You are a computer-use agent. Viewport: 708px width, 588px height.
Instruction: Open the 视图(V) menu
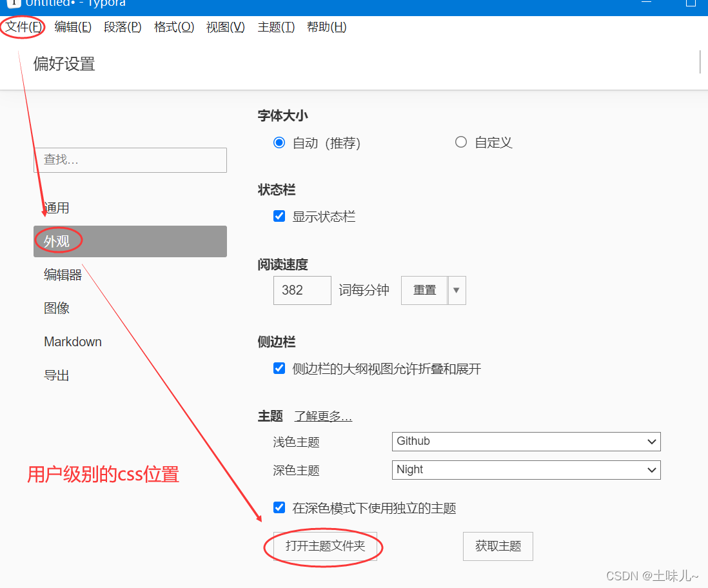225,27
